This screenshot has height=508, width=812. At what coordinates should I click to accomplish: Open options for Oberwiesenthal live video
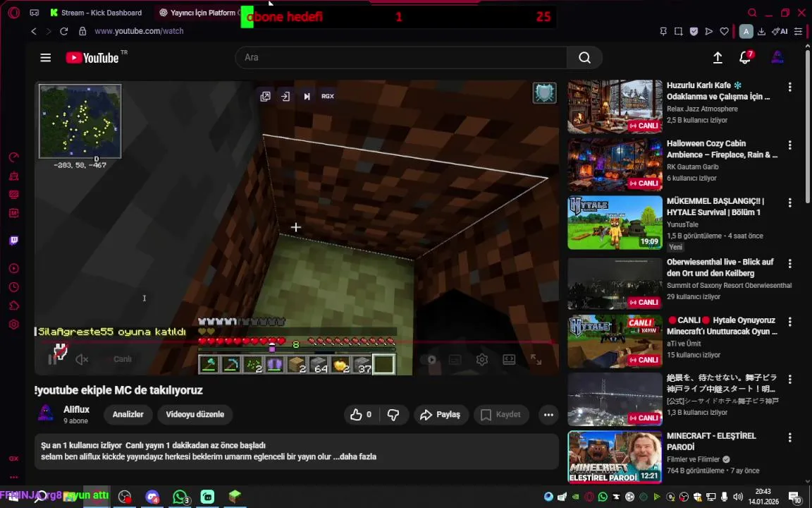click(789, 263)
